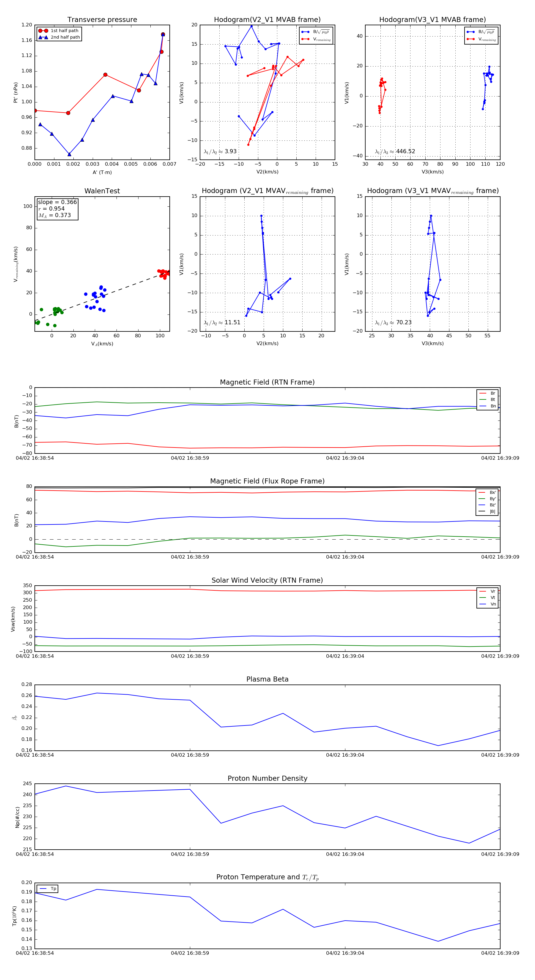
Task: Click the Pt' (nPa) y-axis label
Action: point(16,92)
